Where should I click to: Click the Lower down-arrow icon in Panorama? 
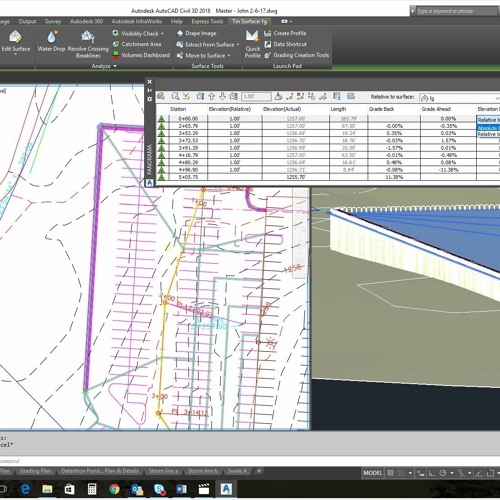222,96
